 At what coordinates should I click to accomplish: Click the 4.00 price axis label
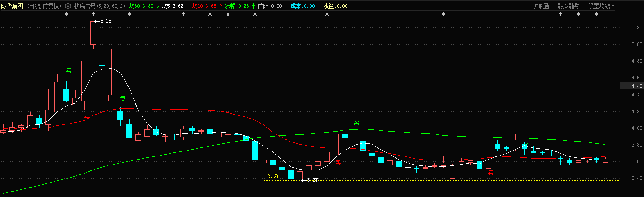point(637,128)
